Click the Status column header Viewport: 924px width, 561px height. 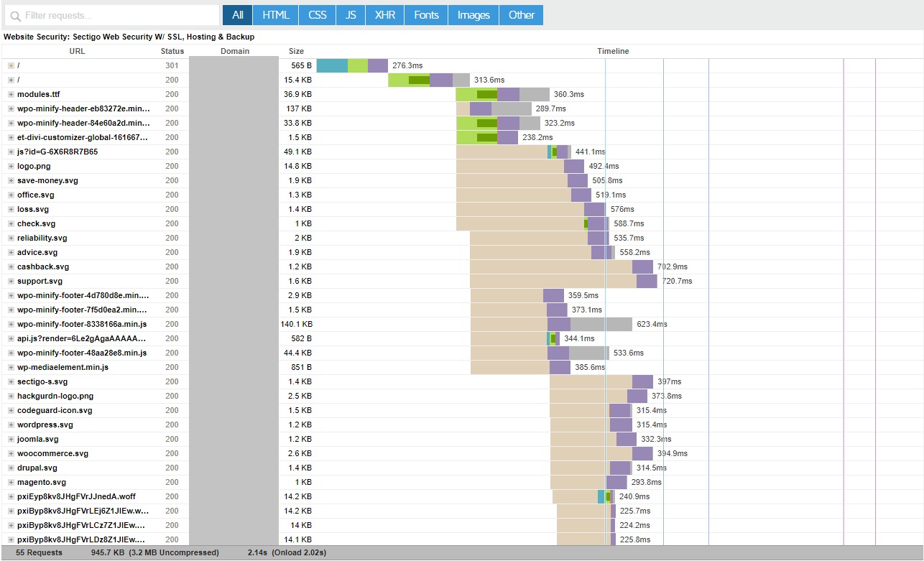(172, 51)
